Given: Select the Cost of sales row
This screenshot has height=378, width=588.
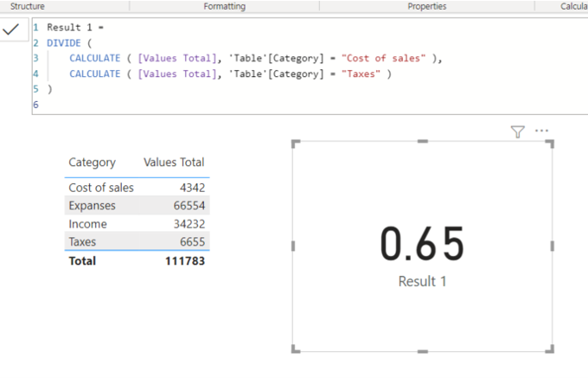Looking at the screenshot, I should click(x=137, y=188).
